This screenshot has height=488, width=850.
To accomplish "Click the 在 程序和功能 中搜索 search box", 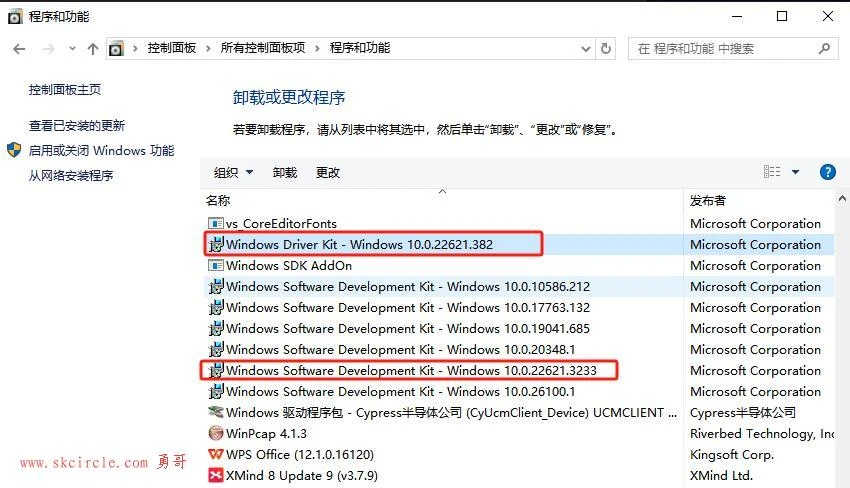I will coord(725,48).
